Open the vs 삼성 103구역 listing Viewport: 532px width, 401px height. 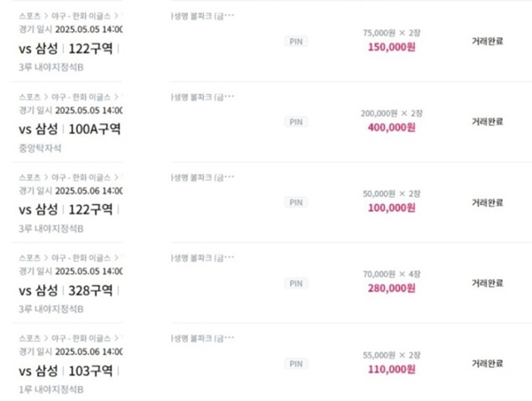(x=66, y=371)
